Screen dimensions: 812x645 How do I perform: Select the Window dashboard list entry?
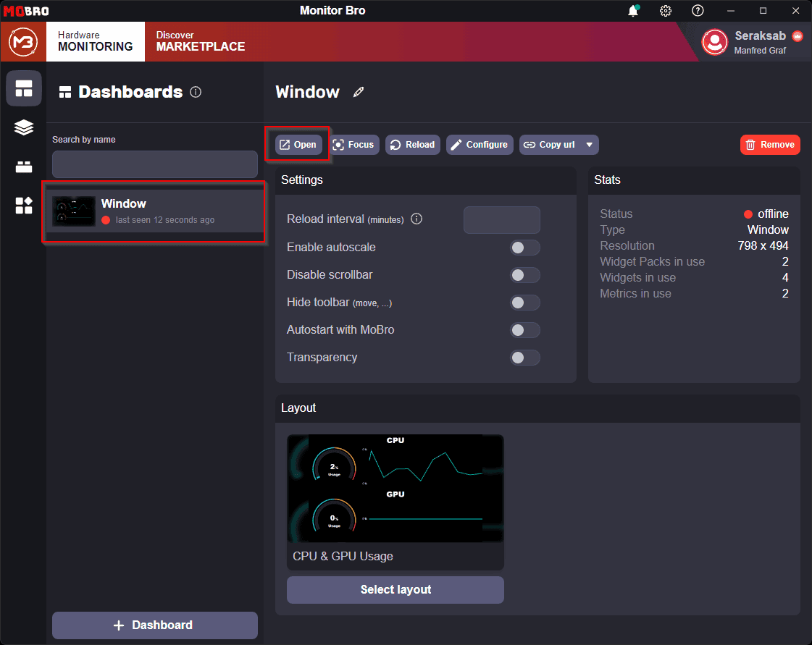pyautogui.click(x=154, y=211)
